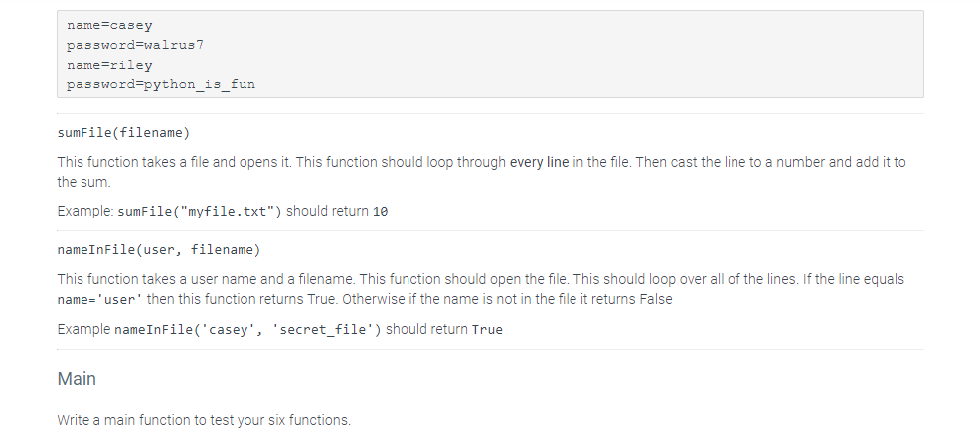The height and width of the screenshot is (436, 980).
Task: Click the name=casey line in code block
Action: tap(109, 26)
